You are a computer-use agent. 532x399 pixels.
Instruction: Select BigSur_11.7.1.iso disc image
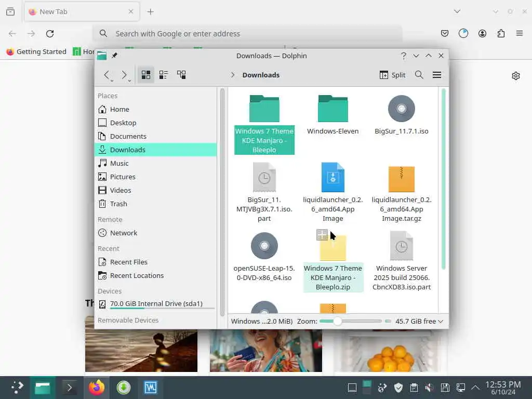click(402, 115)
